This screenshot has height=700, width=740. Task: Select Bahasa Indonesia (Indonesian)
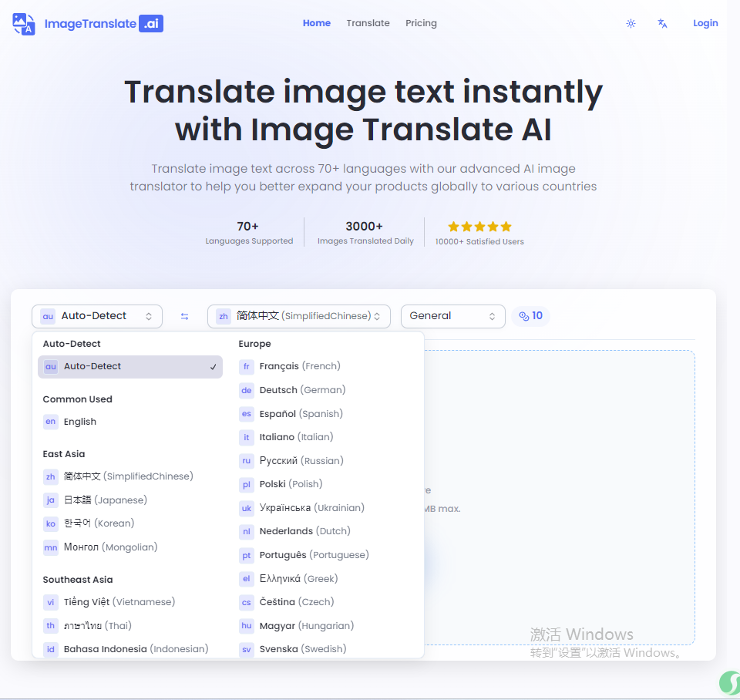tap(129, 649)
